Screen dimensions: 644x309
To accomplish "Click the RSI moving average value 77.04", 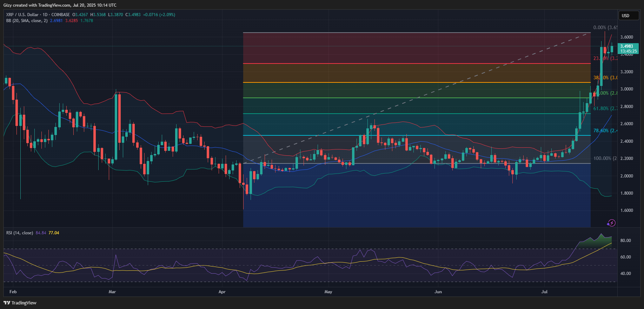I will 54,233.
